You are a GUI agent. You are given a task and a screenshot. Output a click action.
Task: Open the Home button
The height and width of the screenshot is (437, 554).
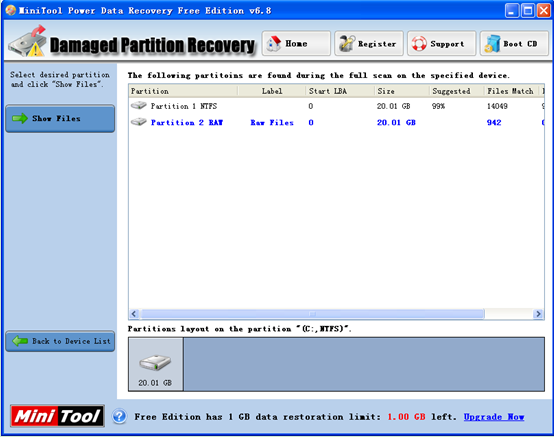[x=296, y=43]
